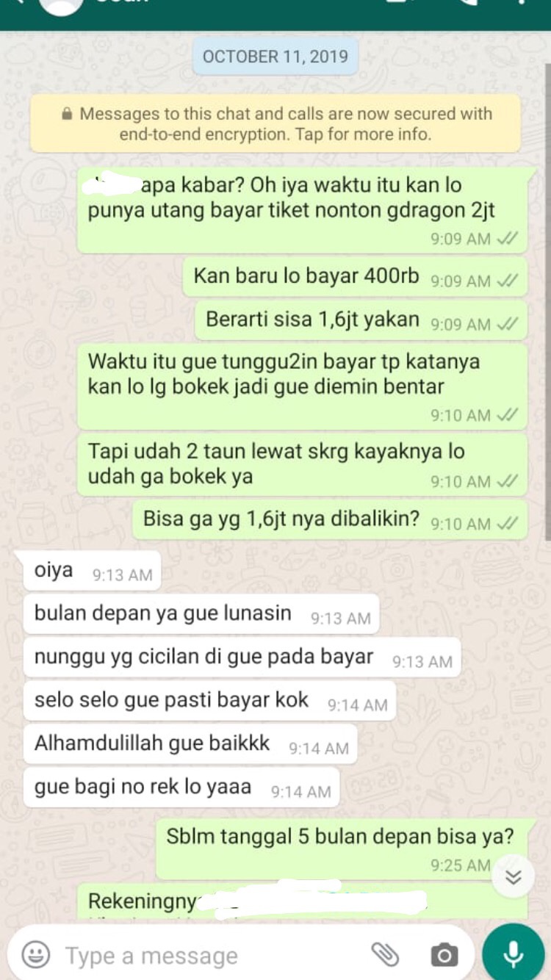Viewport: 551px width, 980px height.
Task: Focus the 'Type a message' field
Action: point(213,956)
